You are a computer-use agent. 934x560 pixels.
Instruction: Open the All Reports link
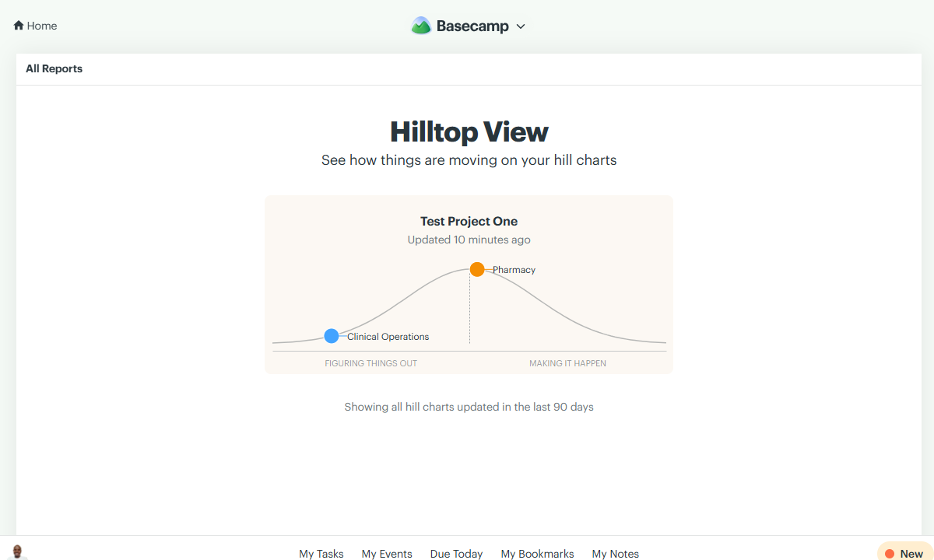pos(54,68)
